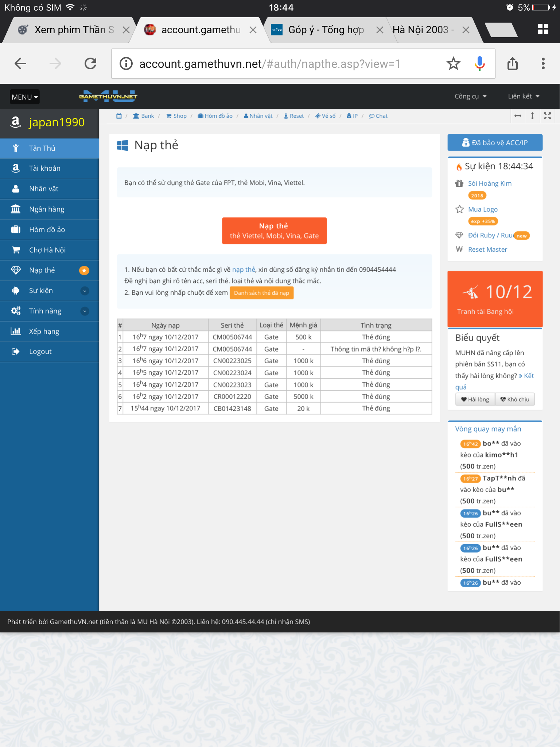Open the tab grid overview icon
The height and width of the screenshot is (747, 560).
coord(543,29)
